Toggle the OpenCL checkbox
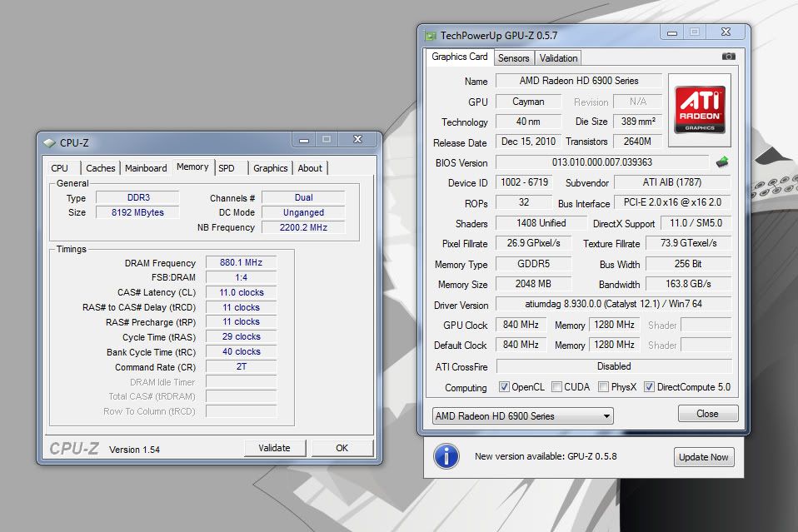The width and height of the screenshot is (798, 532). (504, 387)
